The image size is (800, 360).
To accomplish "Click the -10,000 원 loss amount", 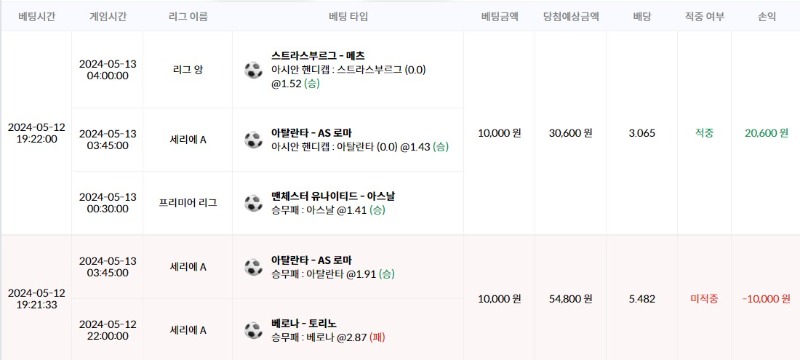I will (x=766, y=299).
